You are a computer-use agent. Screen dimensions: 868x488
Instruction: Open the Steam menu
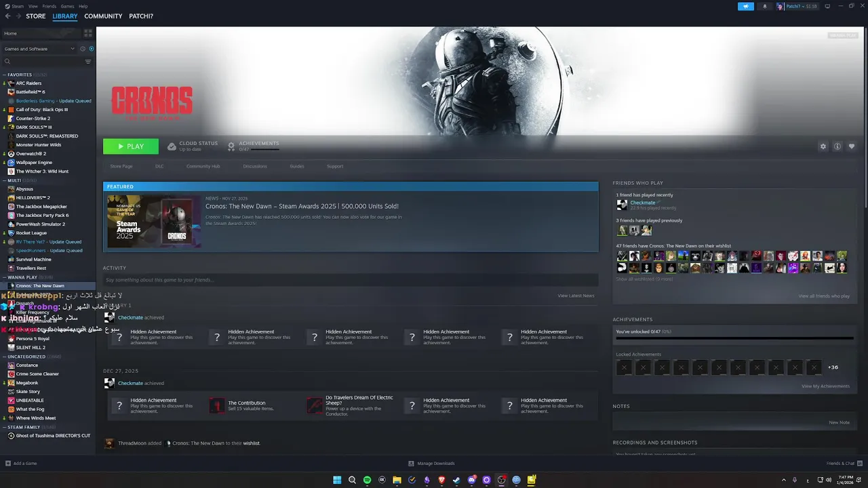point(17,6)
